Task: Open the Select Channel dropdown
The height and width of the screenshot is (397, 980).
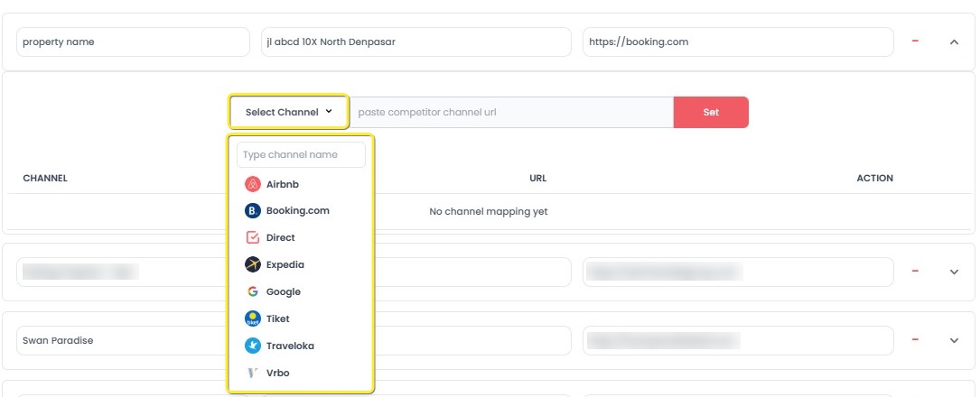Action: 288,113
